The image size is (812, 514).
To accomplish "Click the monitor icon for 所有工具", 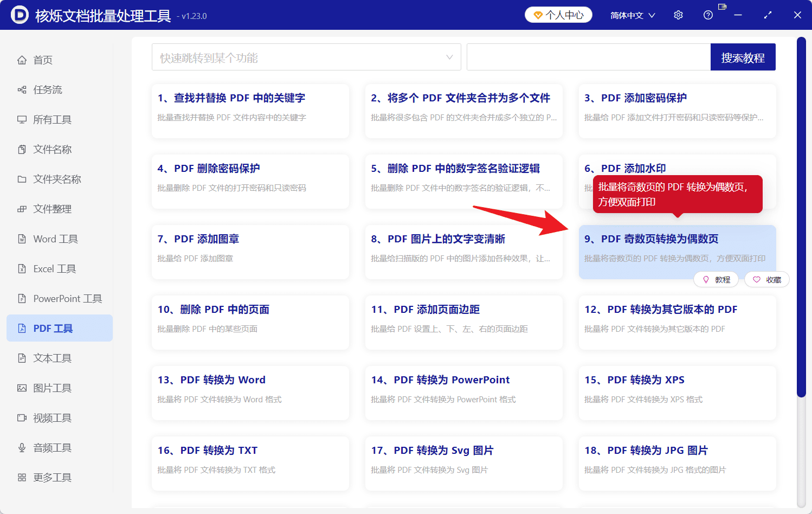I will 22,120.
